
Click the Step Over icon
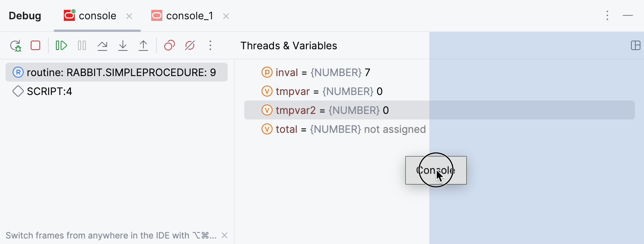coord(102,46)
